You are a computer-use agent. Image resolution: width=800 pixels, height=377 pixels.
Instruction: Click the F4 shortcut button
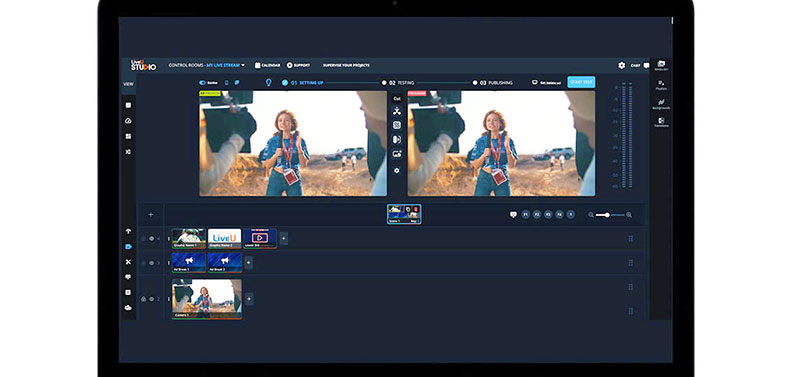pyautogui.click(x=559, y=215)
